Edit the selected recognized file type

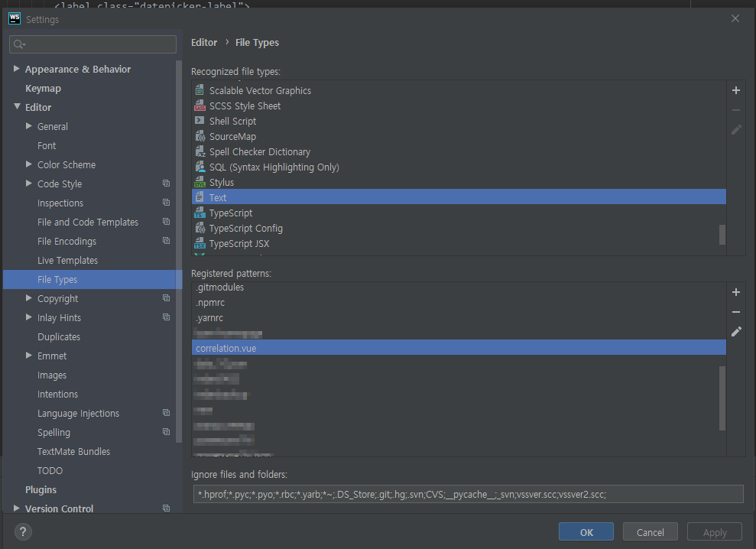point(736,130)
